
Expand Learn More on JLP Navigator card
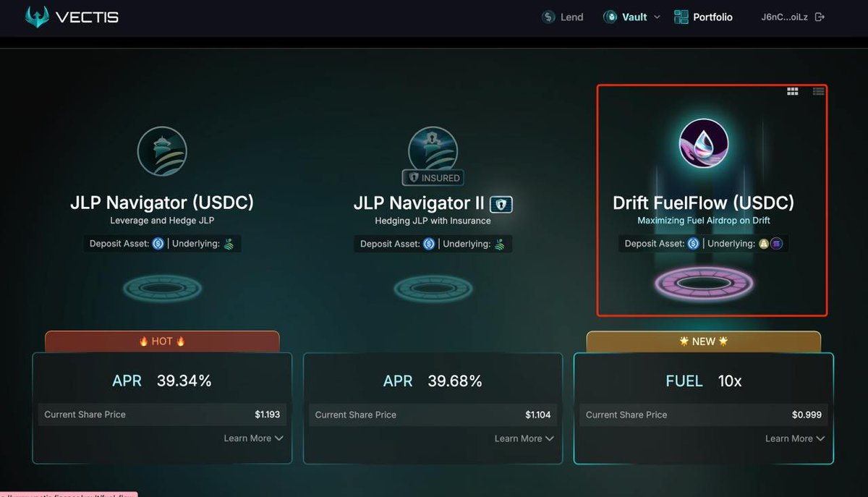pyautogui.click(x=253, y=438)
